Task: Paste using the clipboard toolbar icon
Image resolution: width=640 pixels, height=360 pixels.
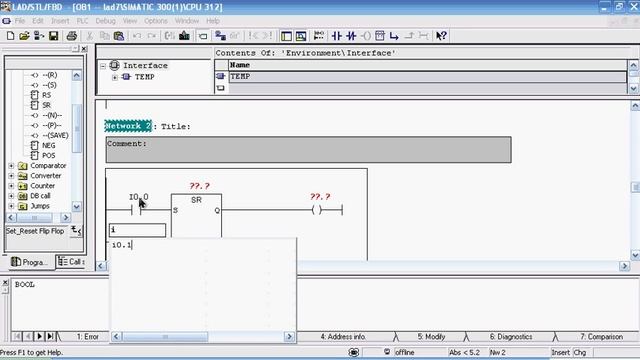Action: [119, 36]
